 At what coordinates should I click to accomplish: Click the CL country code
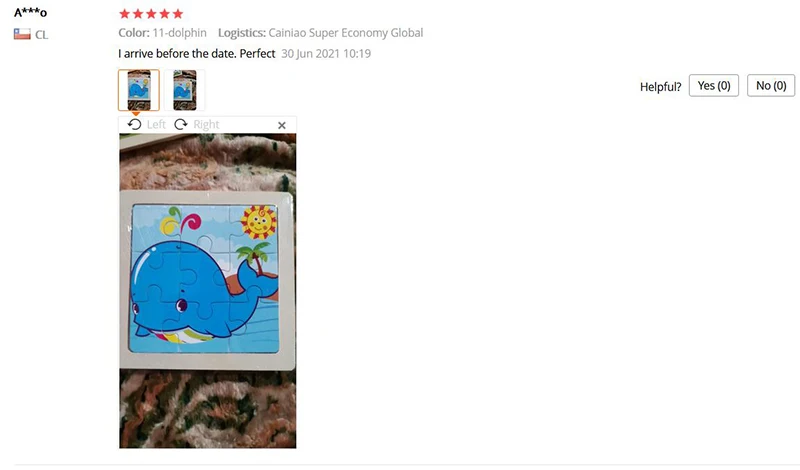[41, 35]
